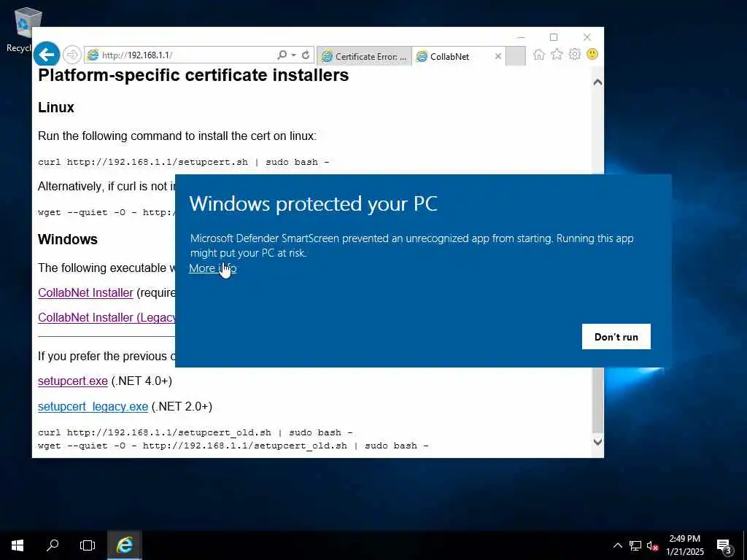Maximize the Internet Explorer window
The image size is (747, 560).
pos(554,37)
